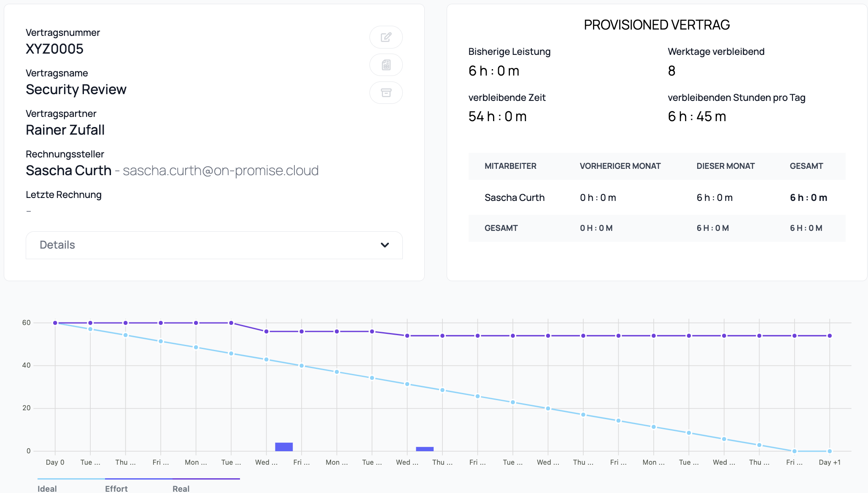The height and width of the screenshot is (493, 868).
Task: Select the contract number XYZ0005
Action: [54, 49]
